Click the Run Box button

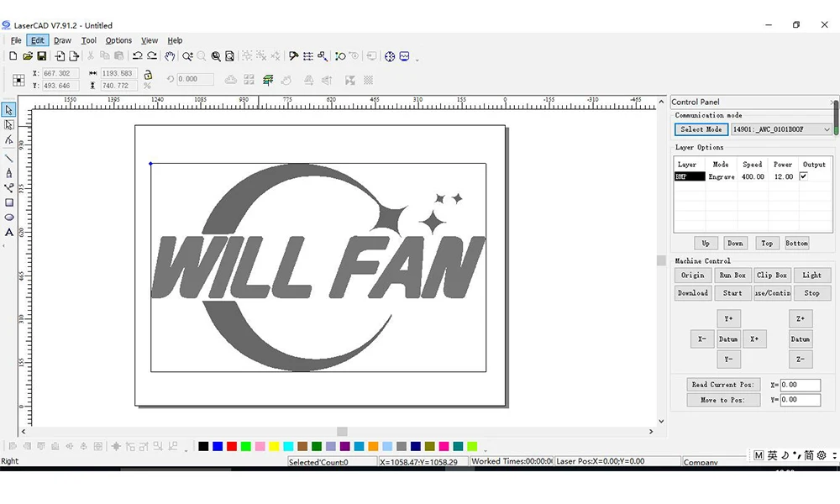pos(732,276)
